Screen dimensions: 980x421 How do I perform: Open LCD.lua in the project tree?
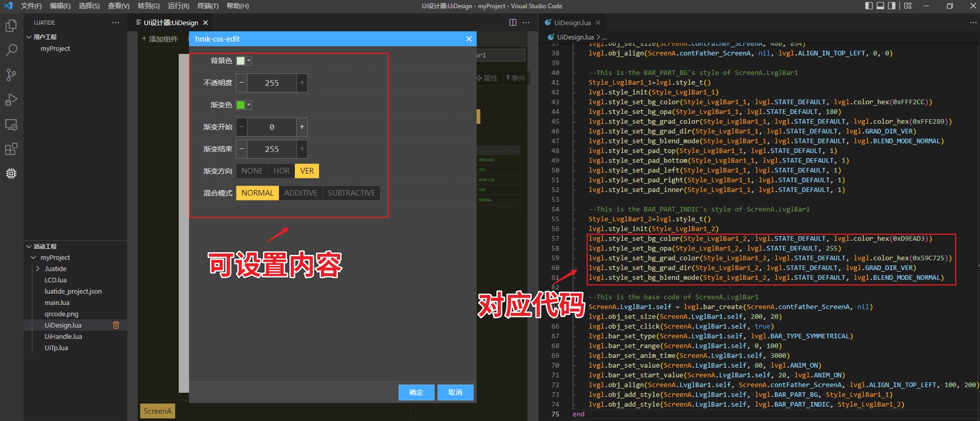click(55, 280)
